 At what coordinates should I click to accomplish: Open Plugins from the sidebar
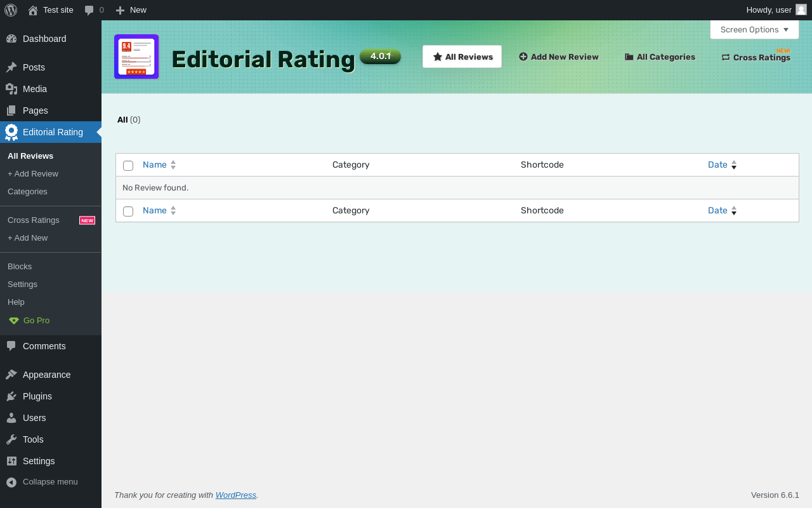point(37,396)
